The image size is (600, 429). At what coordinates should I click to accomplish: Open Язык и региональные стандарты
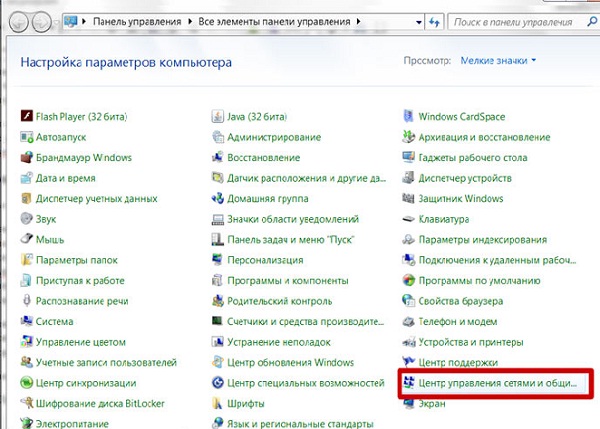[x=300, y=424]
